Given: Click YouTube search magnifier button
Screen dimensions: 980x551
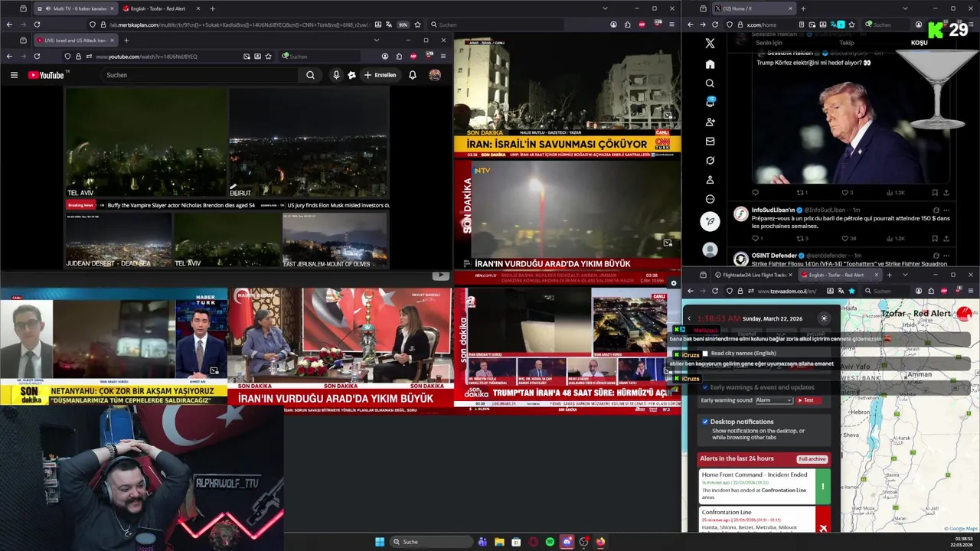Looking at the screenshot, I should pos(310,75).
